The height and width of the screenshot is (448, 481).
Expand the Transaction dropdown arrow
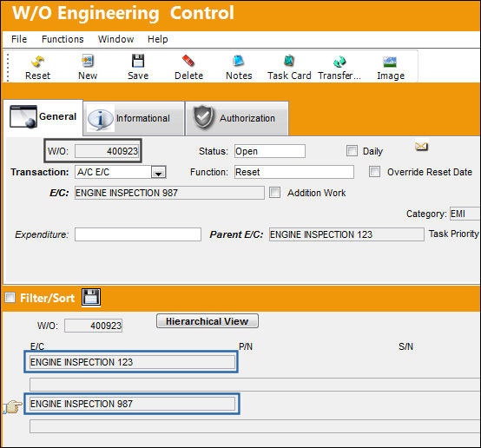pyautogui.click(x=158, y=172)
